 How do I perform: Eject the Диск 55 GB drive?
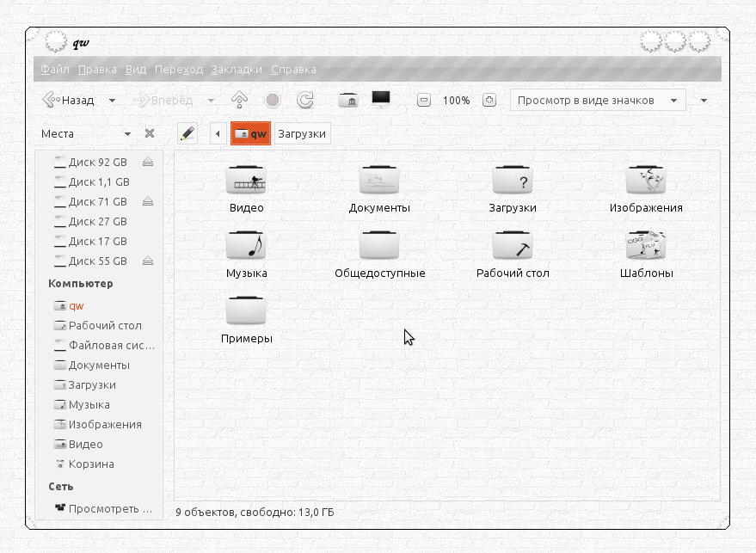tap(148, 261)
